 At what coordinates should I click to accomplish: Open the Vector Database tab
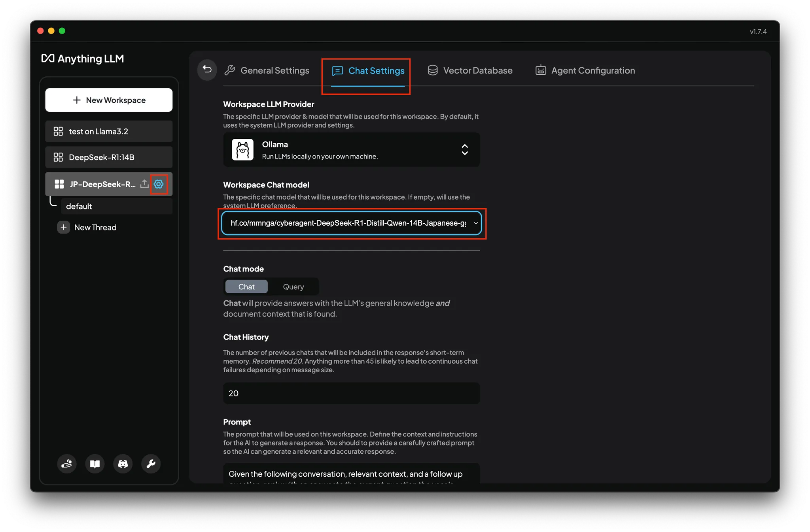(x=470, y=71)
